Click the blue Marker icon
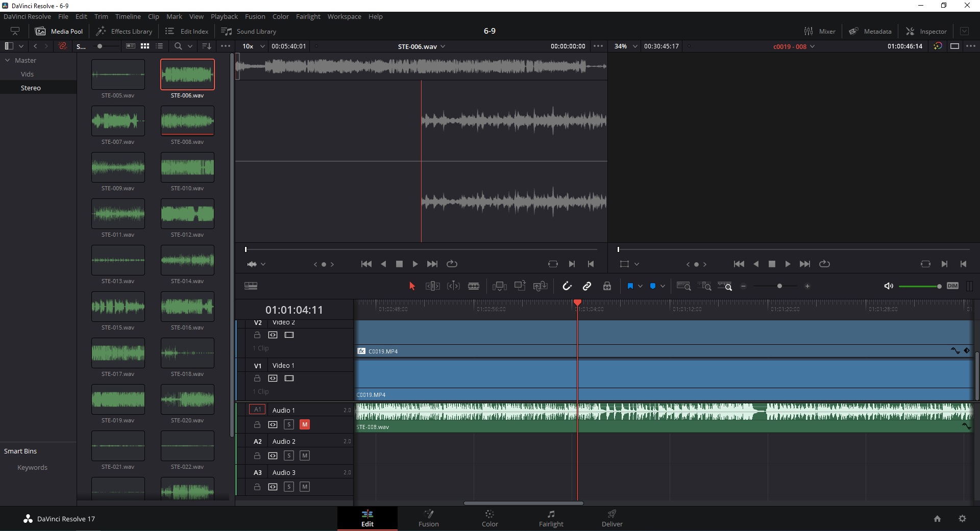The width and height of the screenshot is (980, 531). [x=652, y=286]
